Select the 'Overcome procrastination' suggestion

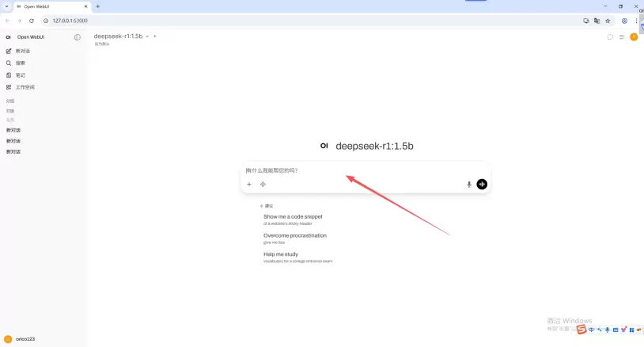(294, 235)
